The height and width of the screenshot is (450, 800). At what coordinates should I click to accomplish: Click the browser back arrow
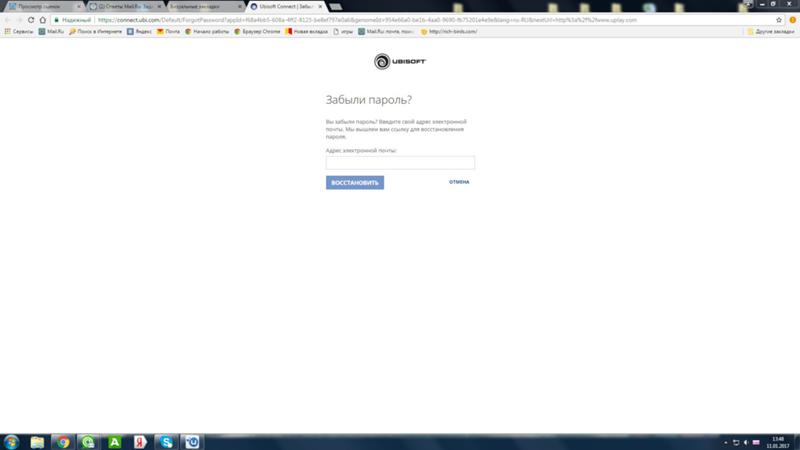click(x=8, y=20)
